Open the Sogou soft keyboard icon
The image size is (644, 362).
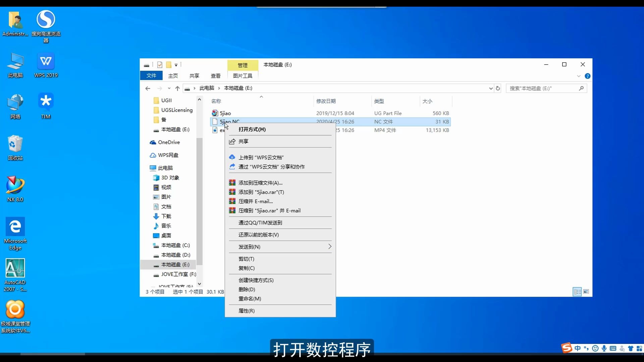(613, 349)
